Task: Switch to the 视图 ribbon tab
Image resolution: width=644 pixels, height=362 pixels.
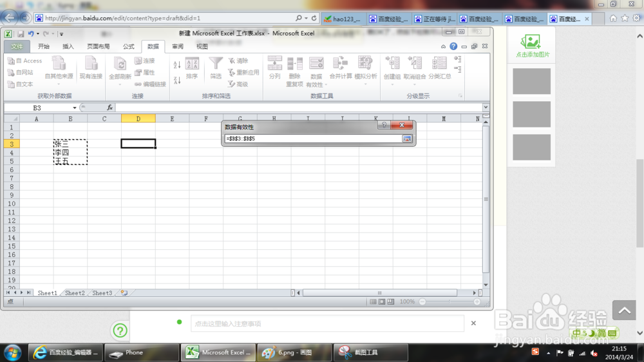Action: click(202, 46)
